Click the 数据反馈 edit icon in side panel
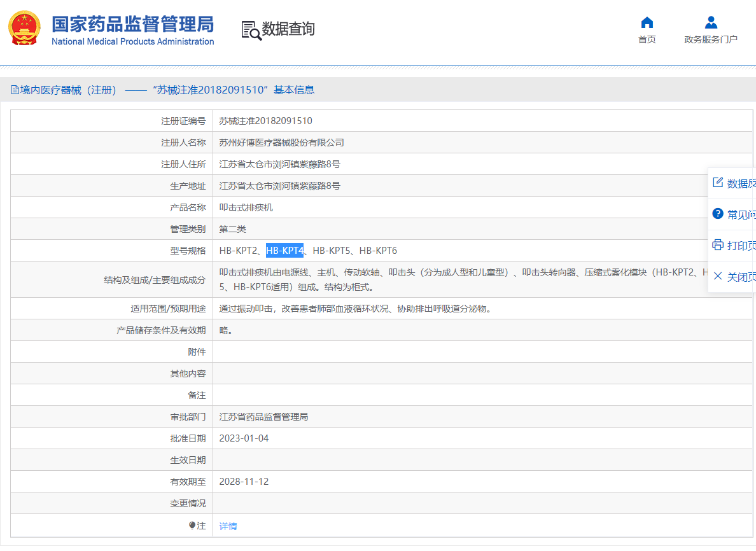756x551 pixels. click(x=718, y=182)
